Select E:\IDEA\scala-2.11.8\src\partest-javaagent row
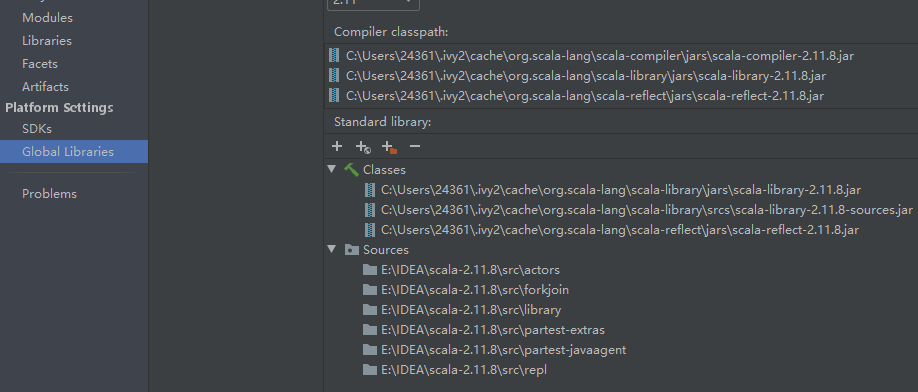The image size is (918, 392). click(503, 350)
